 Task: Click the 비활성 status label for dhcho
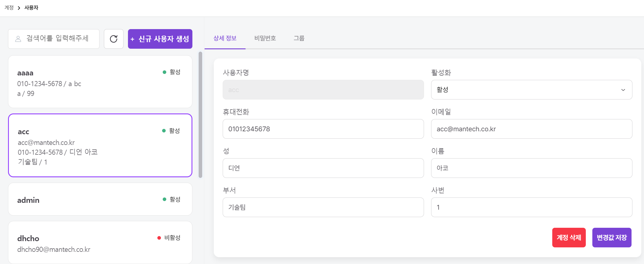click(x=173, y=238)
